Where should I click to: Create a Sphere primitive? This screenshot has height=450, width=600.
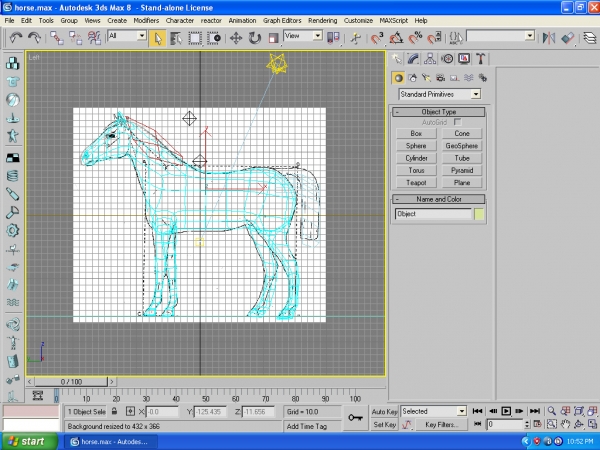click(416, 146)
